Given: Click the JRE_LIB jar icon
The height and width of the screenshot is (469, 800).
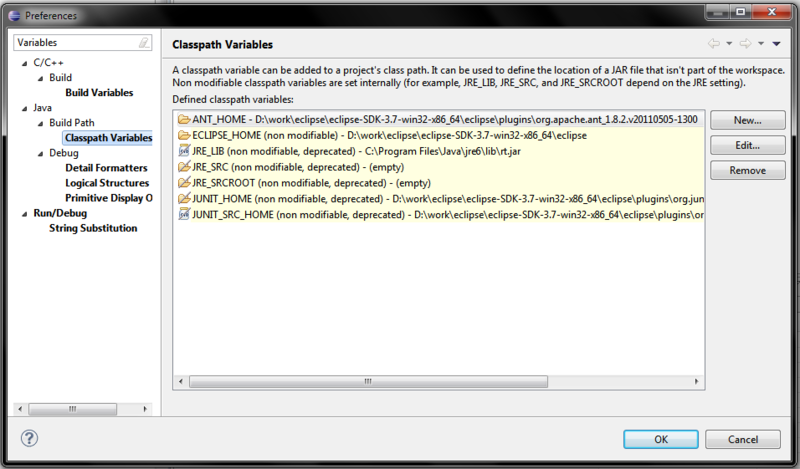Looking at the screenshot, I should (x=184, y=151).
